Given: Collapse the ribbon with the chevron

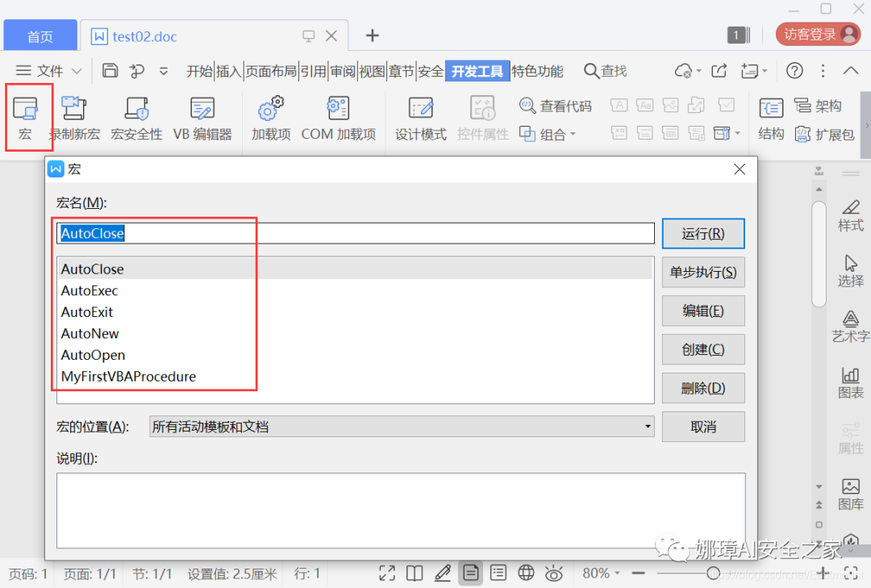Looking at the screenshot, I should coord(851,71).
